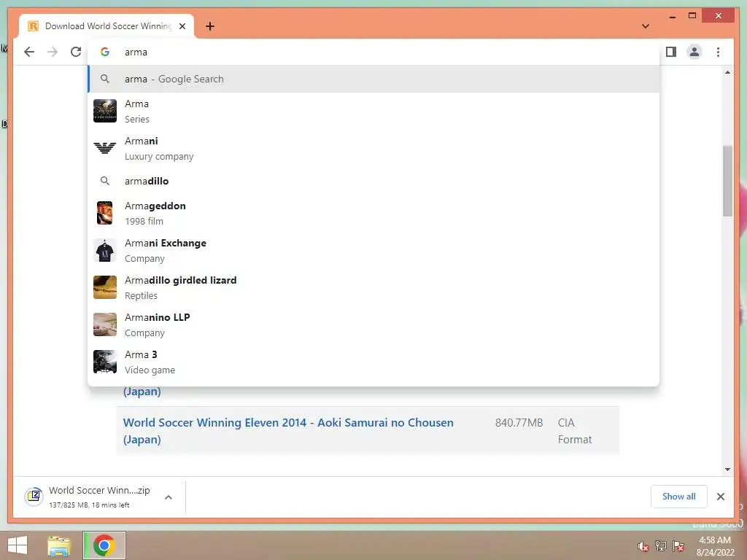Click the address bar text 'arma'

136,52
